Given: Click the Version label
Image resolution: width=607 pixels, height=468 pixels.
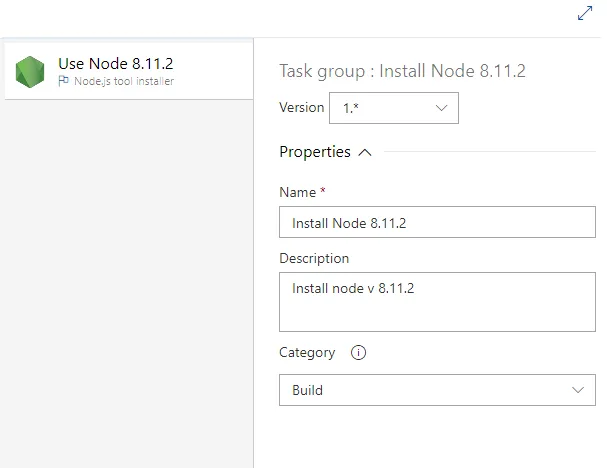Looking at the screenshot, I should [302, 107].
